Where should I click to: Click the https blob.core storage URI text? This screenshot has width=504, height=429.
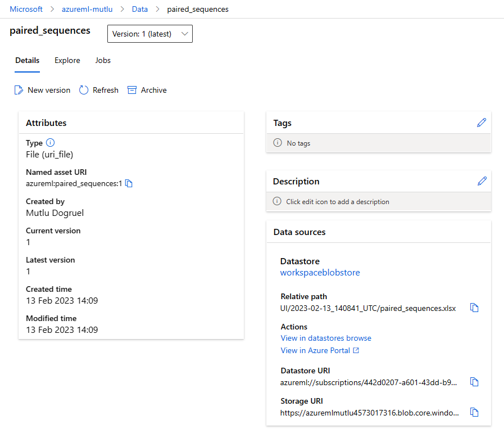369,413
